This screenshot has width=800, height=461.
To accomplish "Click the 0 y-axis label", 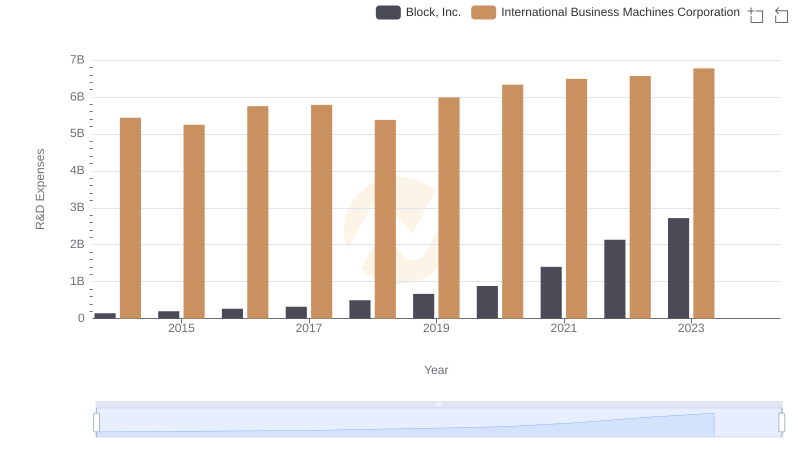I will click(x=81, y=318).
